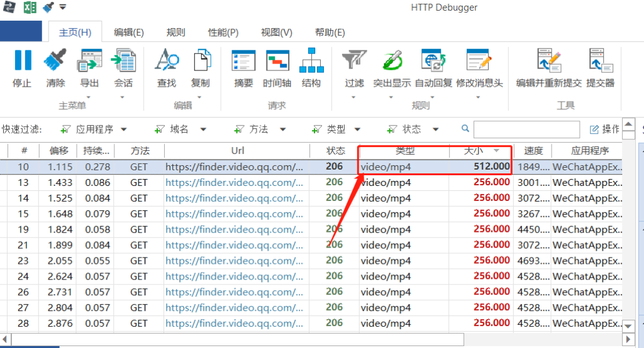This screenshot has height=348, width=644.
Task: Click the Excel export icon in title bar
Action: [x=30, y=7]
